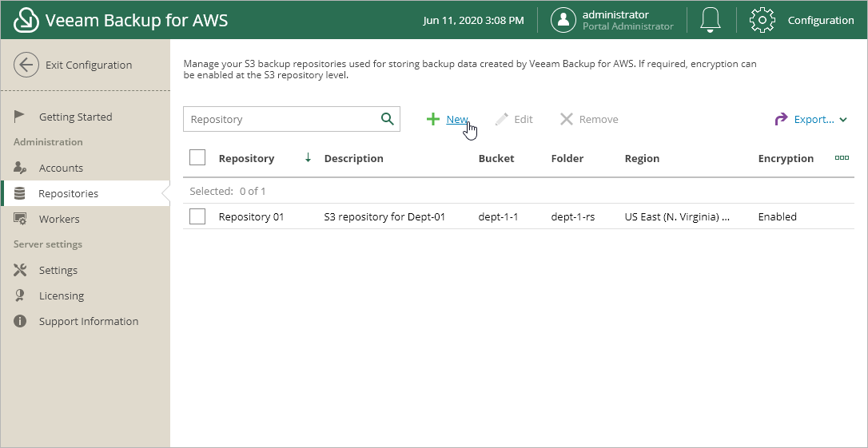Click the Getting Started flag icon
868x448 pixels.
[20, 116]
